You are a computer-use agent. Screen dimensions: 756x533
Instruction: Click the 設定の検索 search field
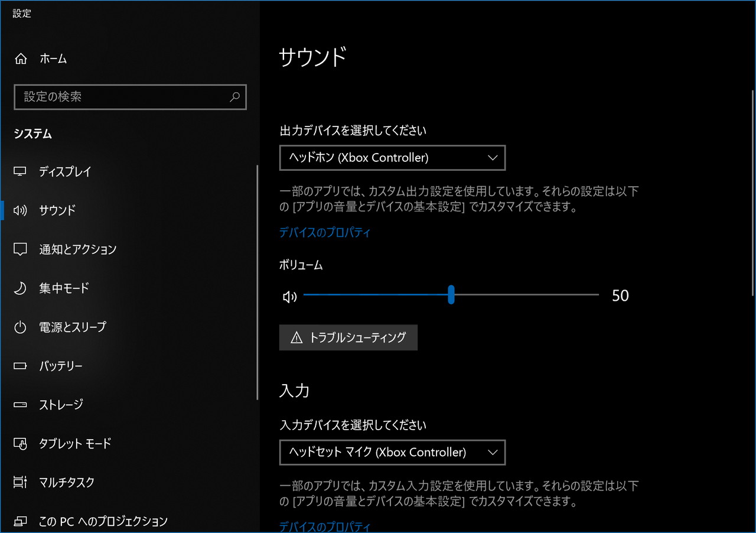130,97
